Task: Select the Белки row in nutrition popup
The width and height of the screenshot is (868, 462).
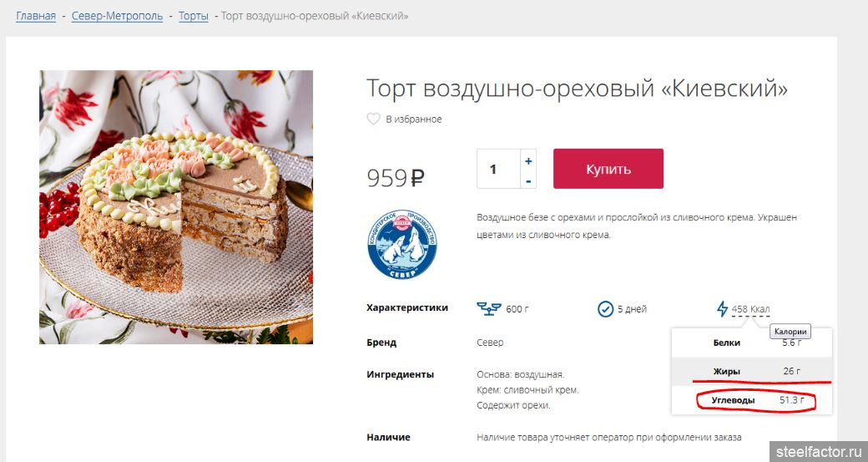Action: click(752, 343)
